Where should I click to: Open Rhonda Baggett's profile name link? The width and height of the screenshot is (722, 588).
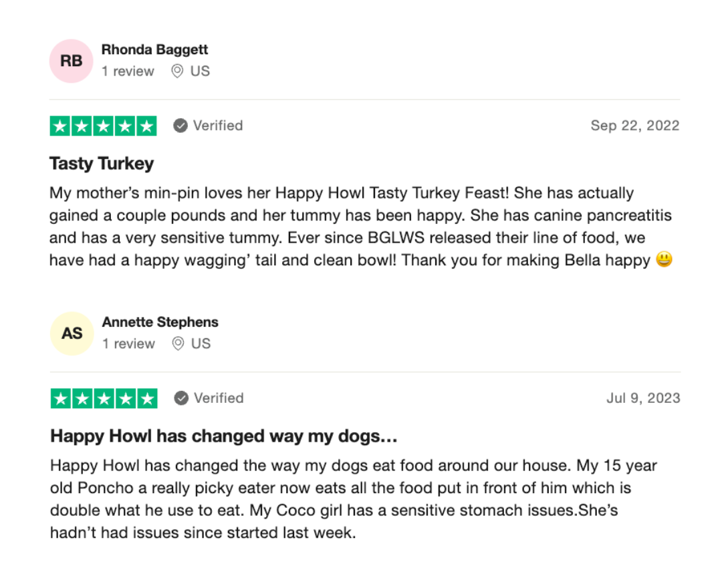pos(154,49)
